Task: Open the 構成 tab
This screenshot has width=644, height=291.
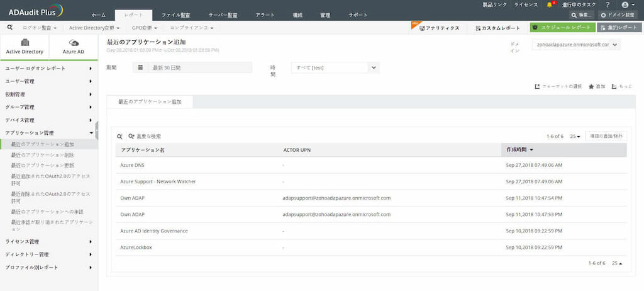Action: [297, 15]
